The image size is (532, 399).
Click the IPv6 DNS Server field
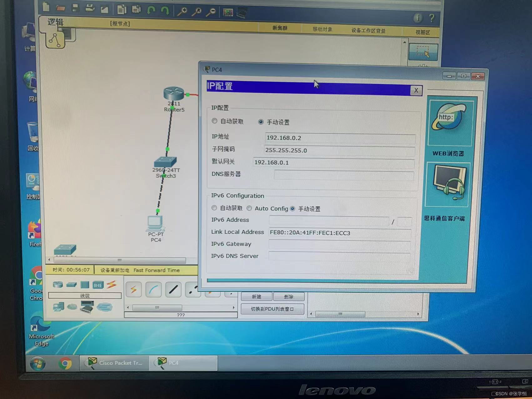pyautogui.click(x=339, y=256)
